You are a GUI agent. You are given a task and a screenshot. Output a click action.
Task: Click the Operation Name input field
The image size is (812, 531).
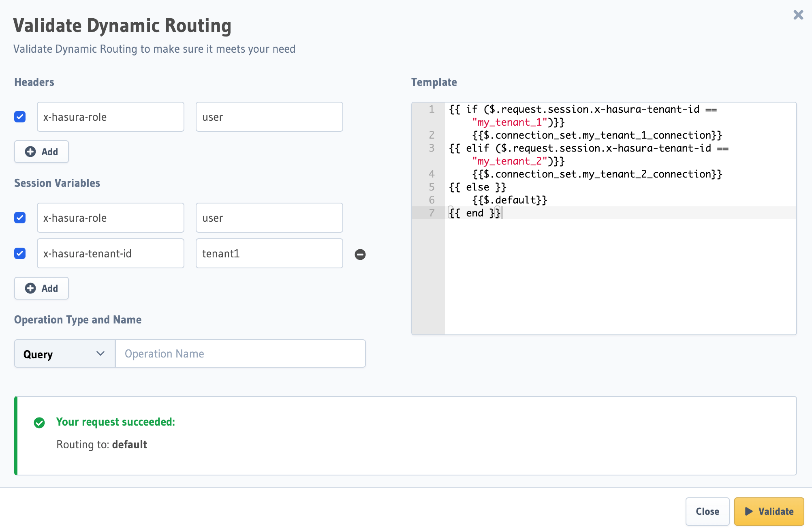240,354
